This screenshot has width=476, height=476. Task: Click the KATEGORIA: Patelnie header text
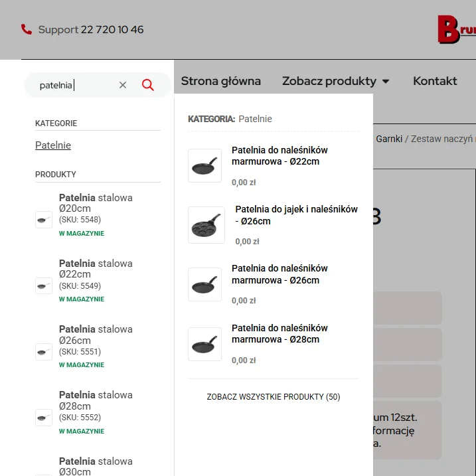pyautogui.click(x=230, y=119)
